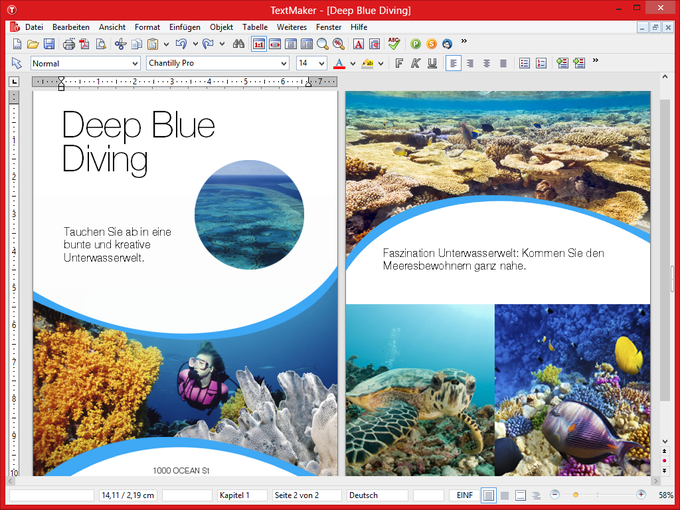Click the zoom in plus button
The image size is (680, 510).
641,494
